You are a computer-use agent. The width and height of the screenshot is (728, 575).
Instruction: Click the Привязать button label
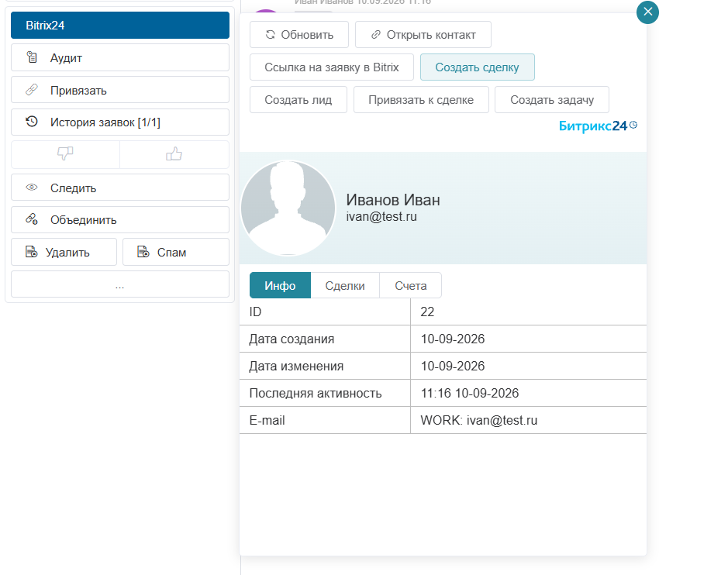click(78, 91)
